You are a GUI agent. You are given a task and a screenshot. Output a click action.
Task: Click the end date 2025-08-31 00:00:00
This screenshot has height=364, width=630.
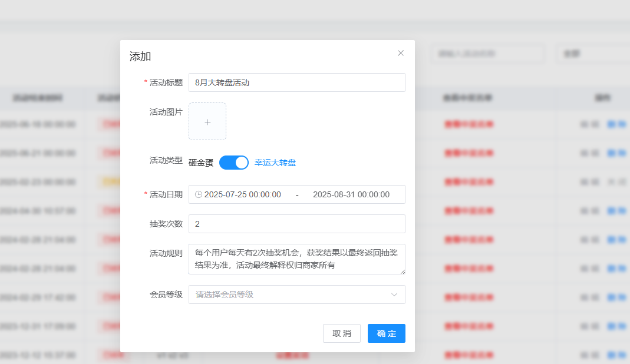(351, 194)
